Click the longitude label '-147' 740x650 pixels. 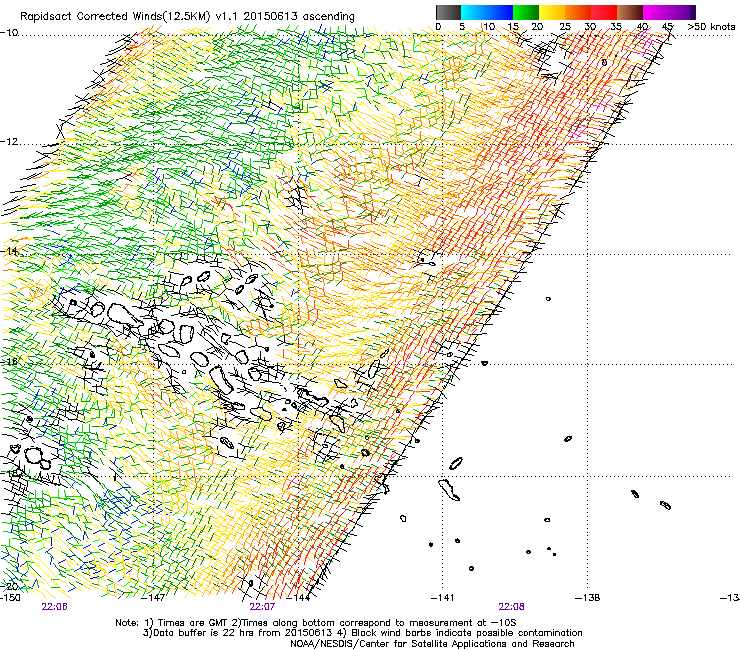coord(154,598)
